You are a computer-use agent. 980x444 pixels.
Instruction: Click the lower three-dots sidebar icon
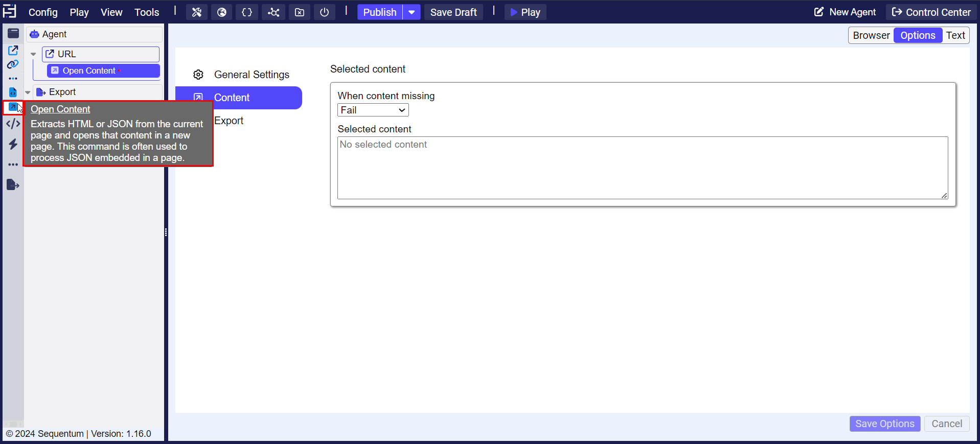[x=13, y=165]
